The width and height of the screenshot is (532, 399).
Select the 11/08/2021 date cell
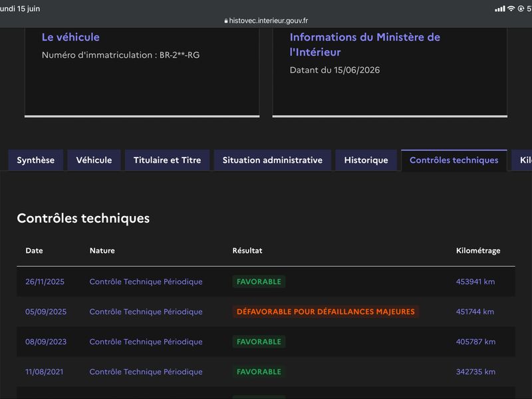(x=44, y=372)
